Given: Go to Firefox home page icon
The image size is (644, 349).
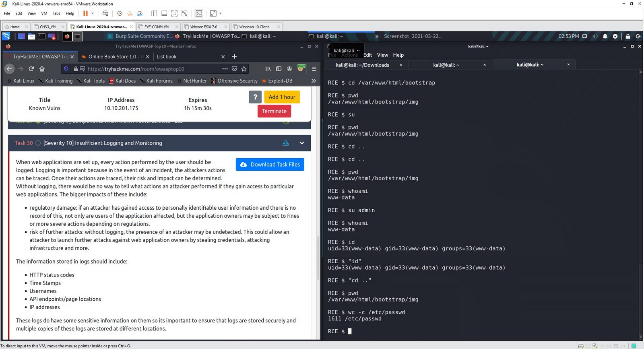Looking at the screenshot, I should click(x=42, y=69).
